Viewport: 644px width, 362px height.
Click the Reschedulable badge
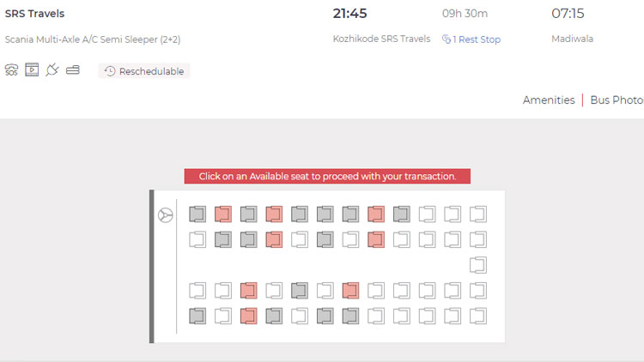144,71
